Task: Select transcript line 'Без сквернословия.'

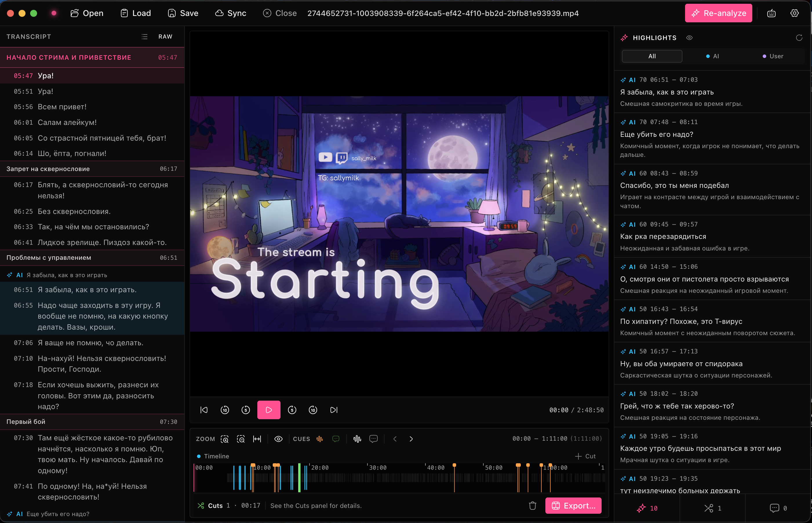Action: point(92,211)
